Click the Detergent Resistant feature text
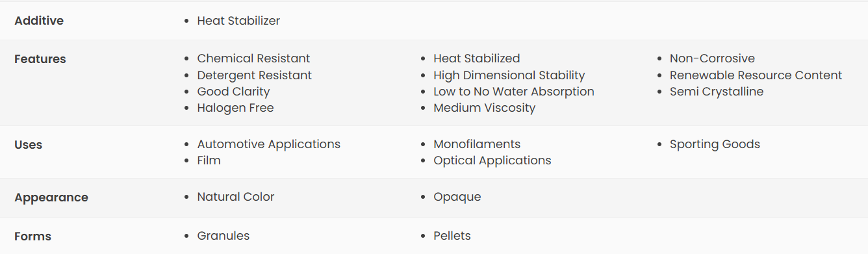 coord(255,75)
